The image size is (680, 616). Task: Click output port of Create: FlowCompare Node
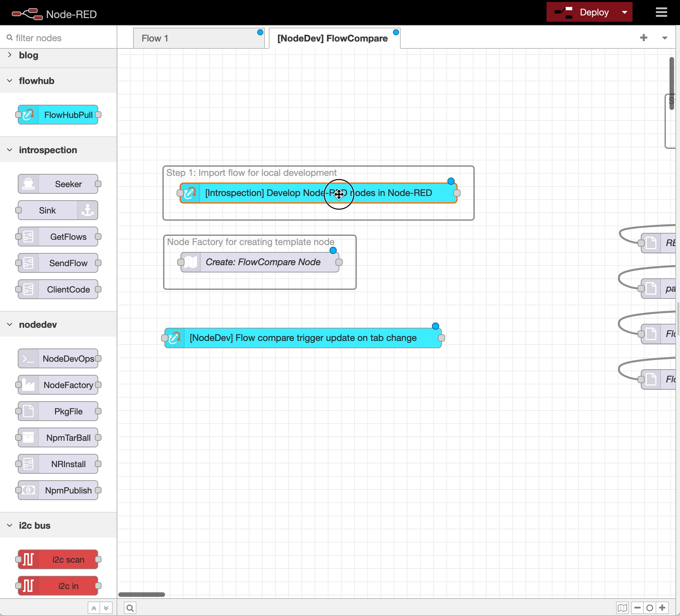click(339, 262)
